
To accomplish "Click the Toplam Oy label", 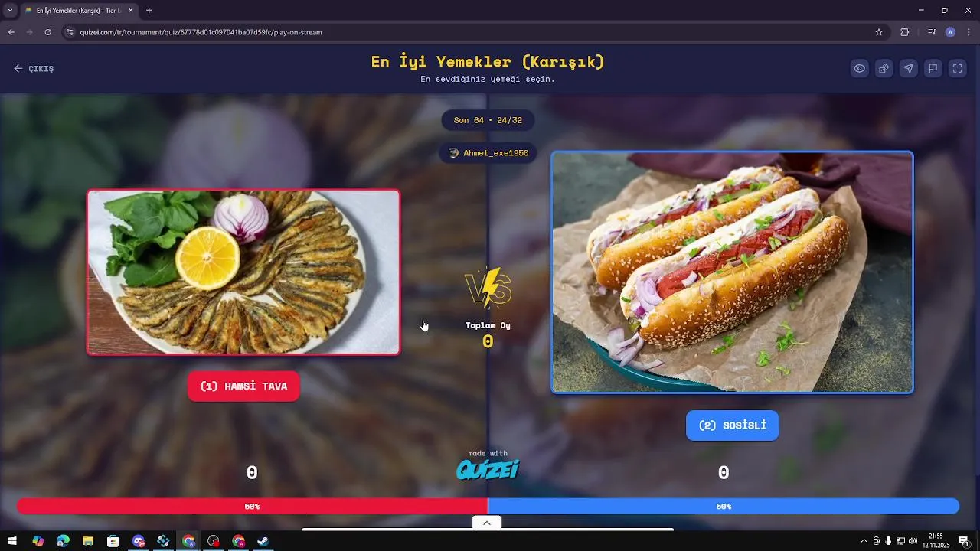I will click(x=488, y=325).
